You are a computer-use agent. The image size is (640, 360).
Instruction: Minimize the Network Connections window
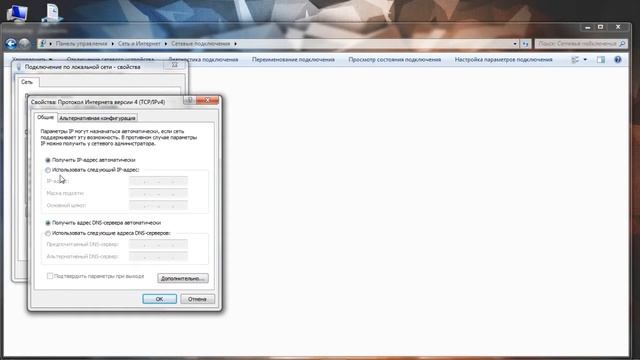coord(588,27)
